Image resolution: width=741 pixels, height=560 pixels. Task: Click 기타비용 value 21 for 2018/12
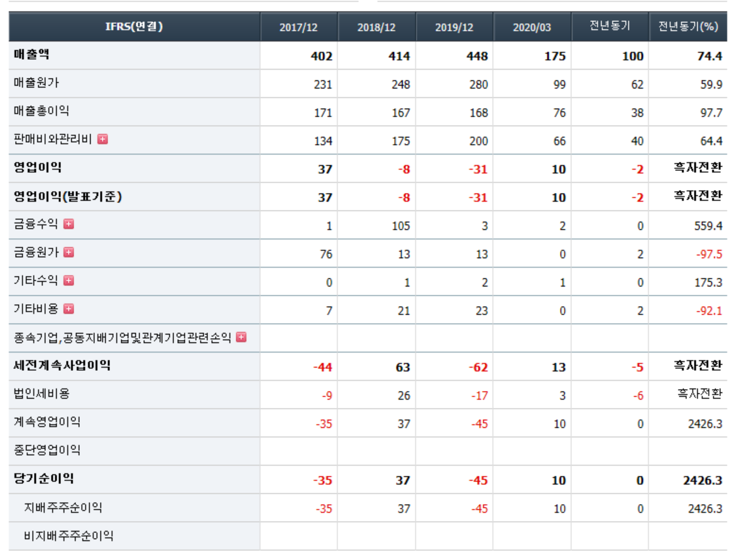[403, 311]
